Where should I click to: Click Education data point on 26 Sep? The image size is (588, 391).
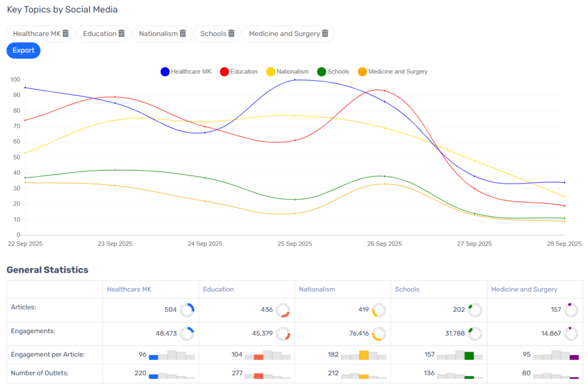tap(384, 91)
